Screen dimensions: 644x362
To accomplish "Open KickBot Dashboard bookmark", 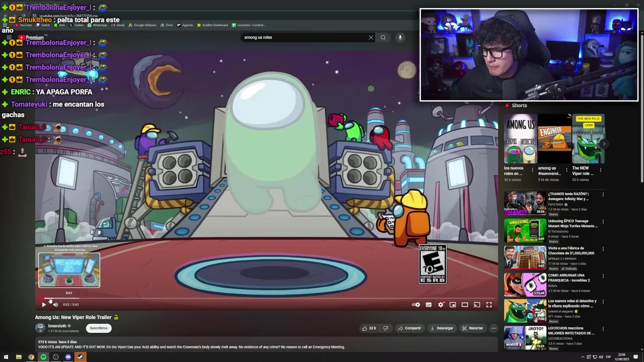I will point(212,25).
